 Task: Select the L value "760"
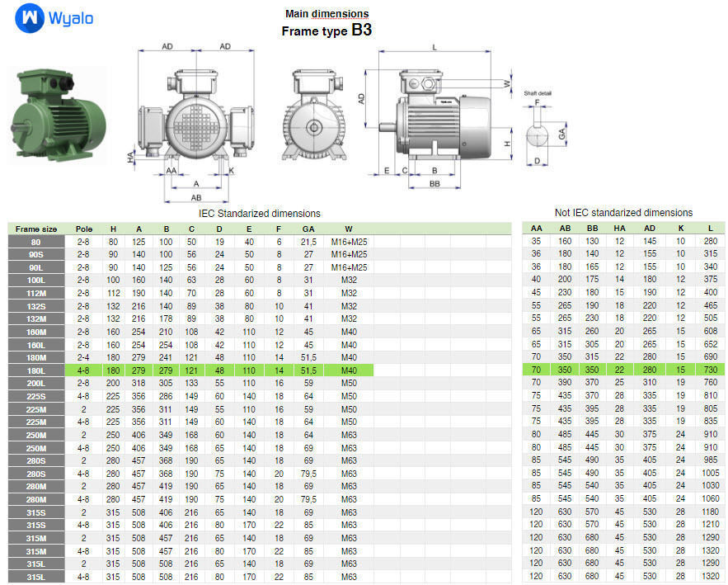pos(711,382)
